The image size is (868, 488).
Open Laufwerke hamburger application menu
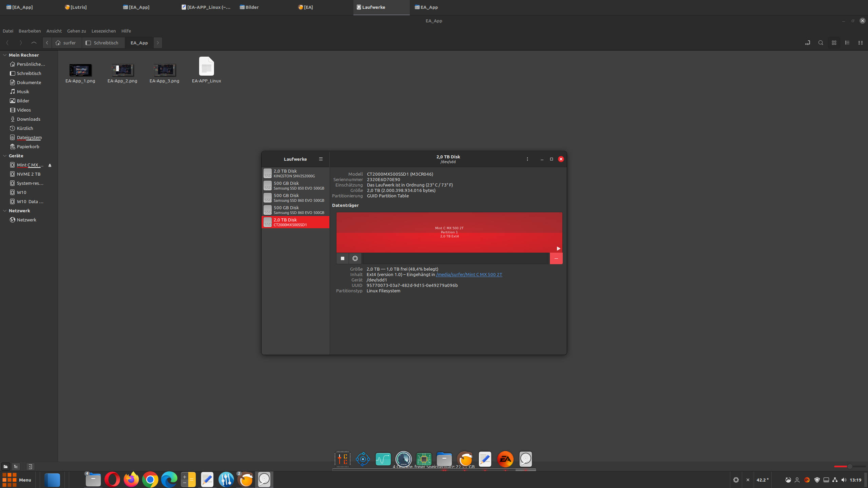point(321,159)
